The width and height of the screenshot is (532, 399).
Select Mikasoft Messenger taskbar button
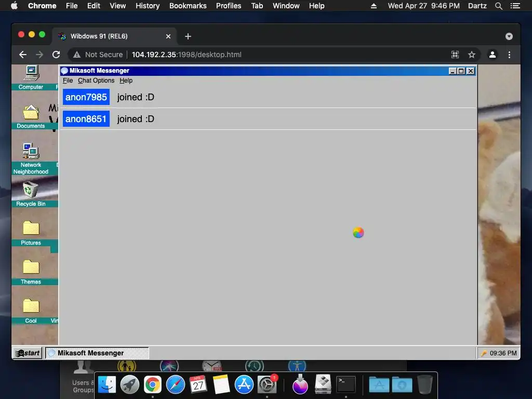point(97,353)
